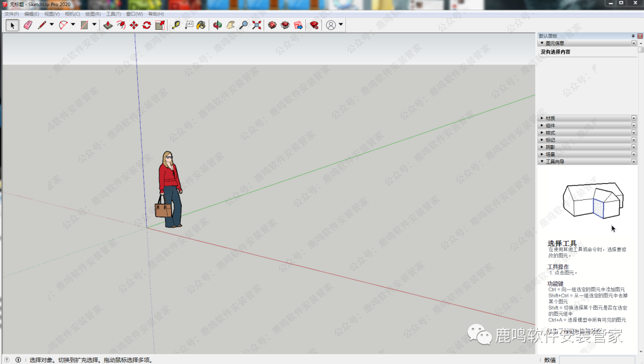The width and height of the screenshot is (644, 364).
Task: Select the Pan hand tool
Action: 230,25
